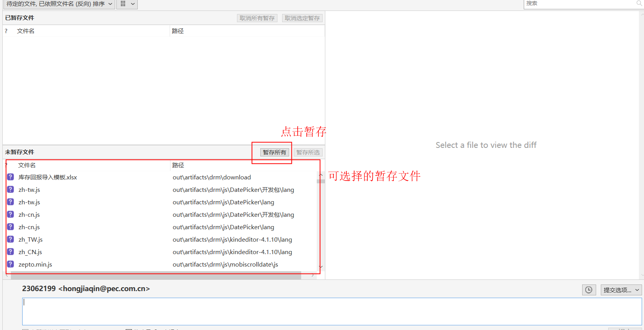The width and height of the screenshot is (644, 330).
Task: Click the unknown-status icon beside 库存回报导入模板.xlsx
Action: 11,177
